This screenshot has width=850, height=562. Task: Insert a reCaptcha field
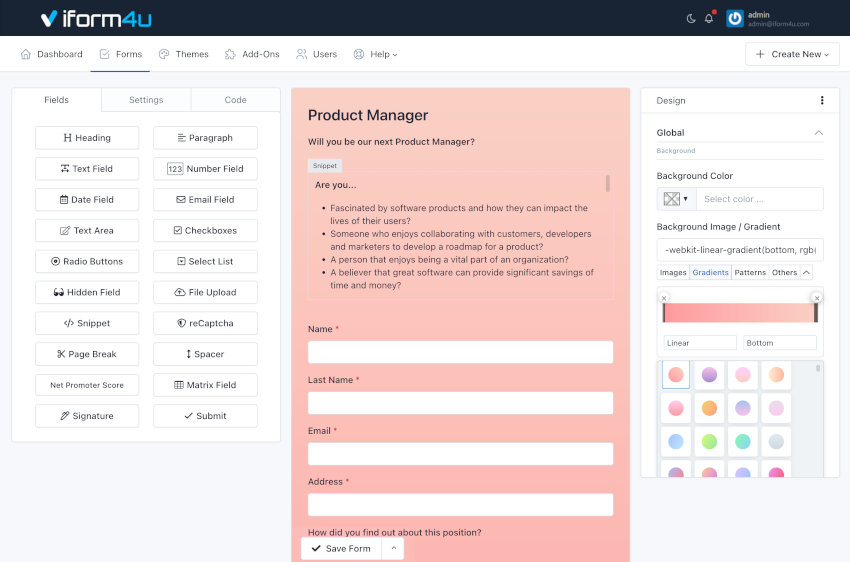205,323
